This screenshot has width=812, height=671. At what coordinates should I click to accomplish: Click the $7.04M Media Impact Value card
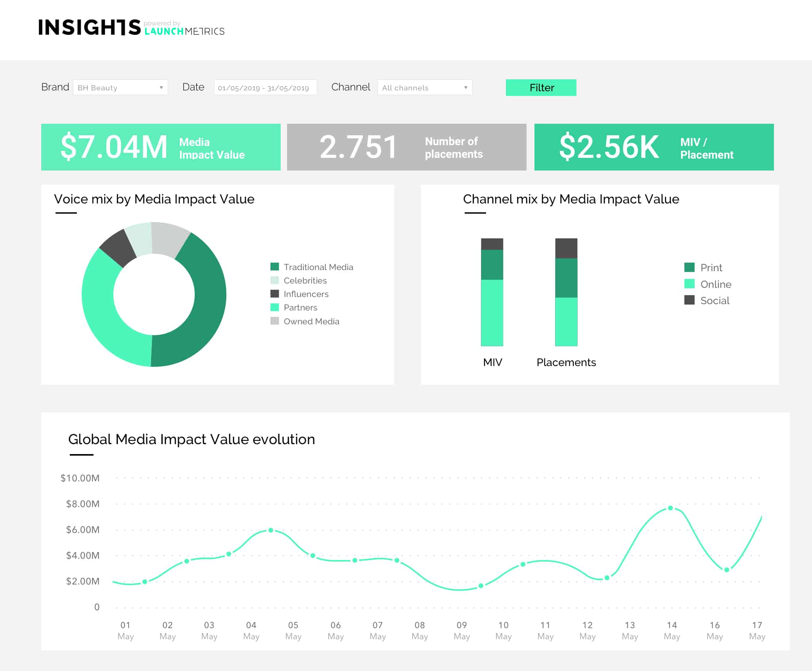tap(161, 147)
